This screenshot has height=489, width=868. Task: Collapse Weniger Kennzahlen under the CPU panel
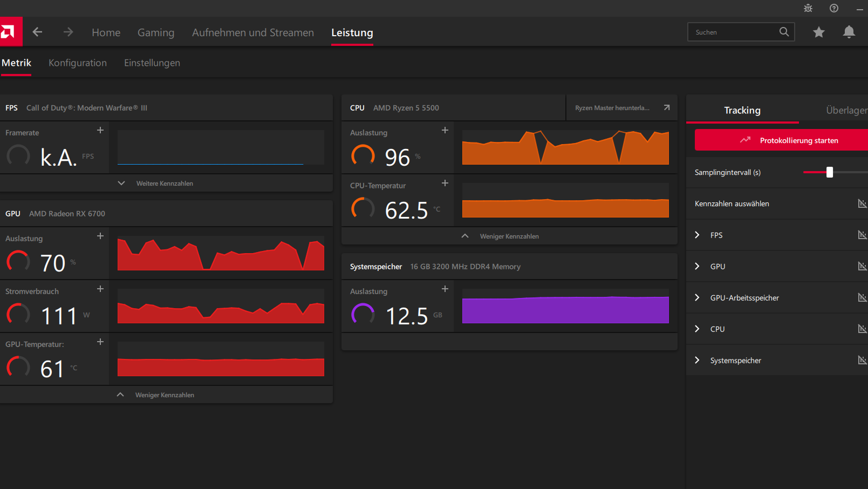click(x=509, y=236)
